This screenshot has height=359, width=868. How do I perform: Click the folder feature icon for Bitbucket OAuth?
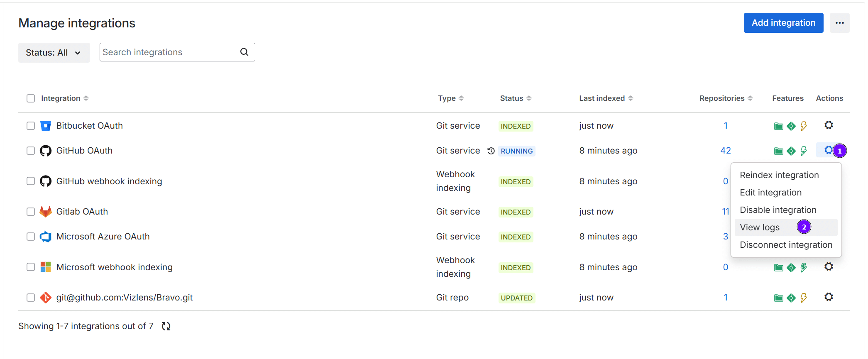coord(778,126)
